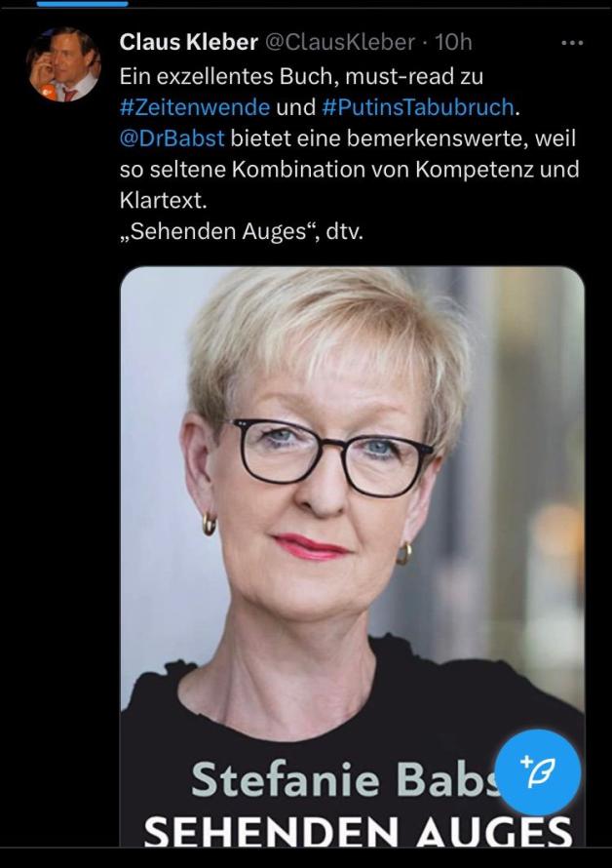Open the #Zeitenwende hashtag
This screenshot has height=868, width=612.
(x=195, y=106)
